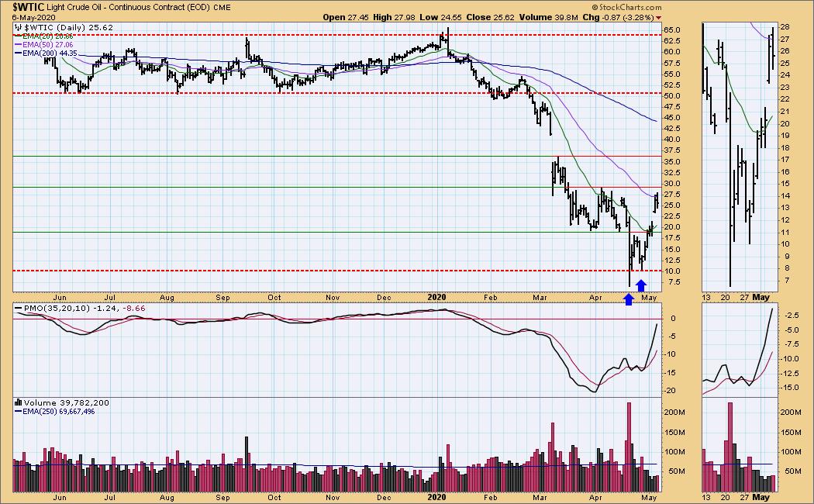This screenshot has height=504, width=814.
Task: Click the Chg -0.87 (-3.28%) value
Action: pos(618,17)
